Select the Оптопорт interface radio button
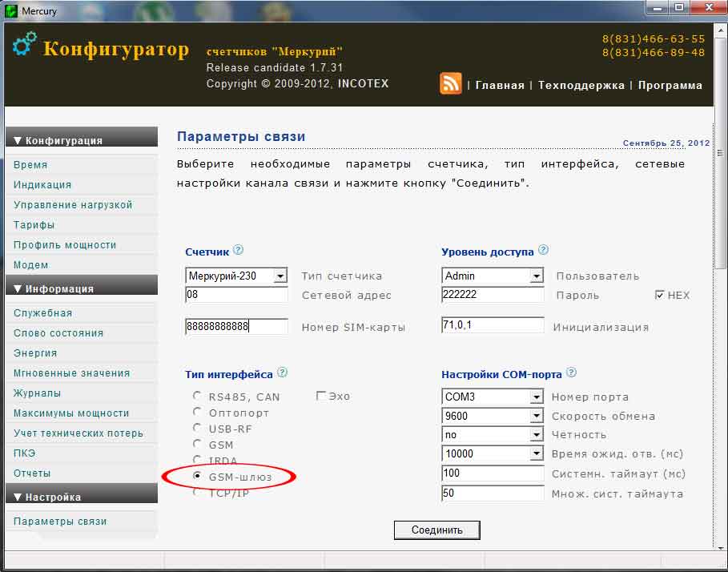 197,411
